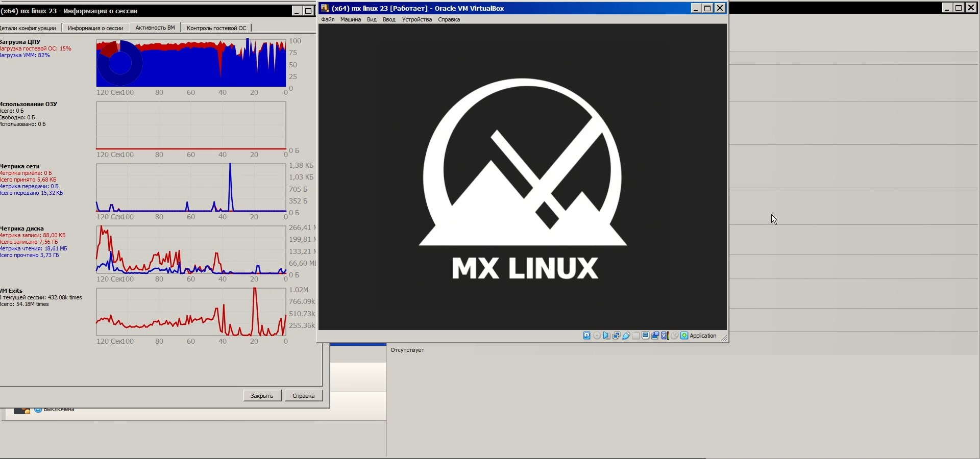This screenshot has height=459, width=980.
Task: Select the Активность ВМ tab
Action: pos(155,28)
